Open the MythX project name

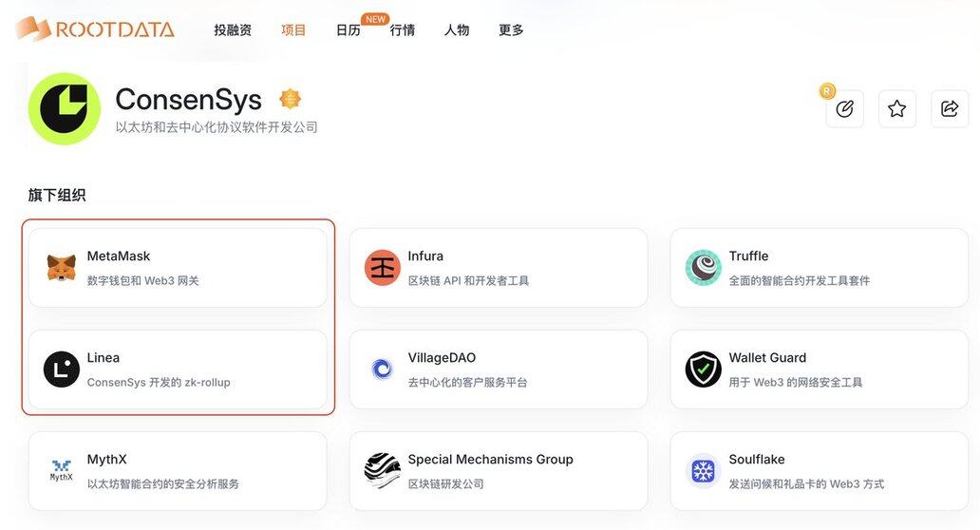107,460
